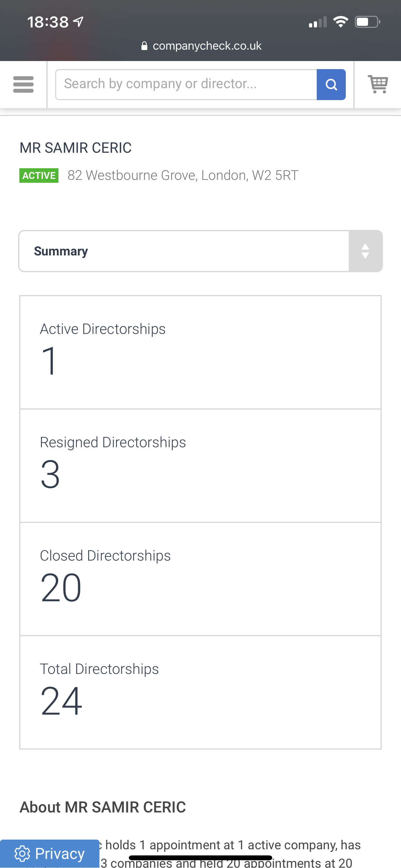Tap the 82 Westbourne Grove address text
Image resolution: width=401 pixels, height=868 pixels.
click(x=183, y=176)
